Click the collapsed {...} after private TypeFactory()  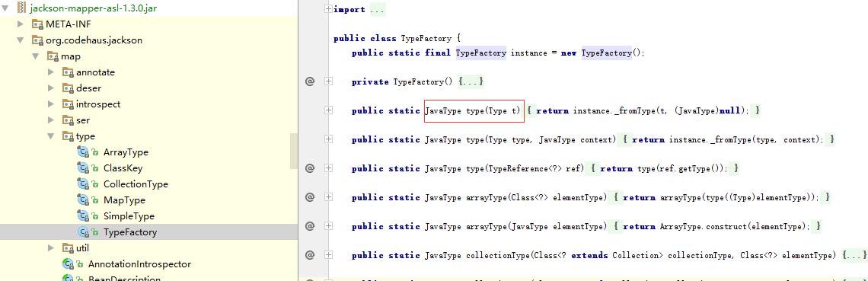471,82
